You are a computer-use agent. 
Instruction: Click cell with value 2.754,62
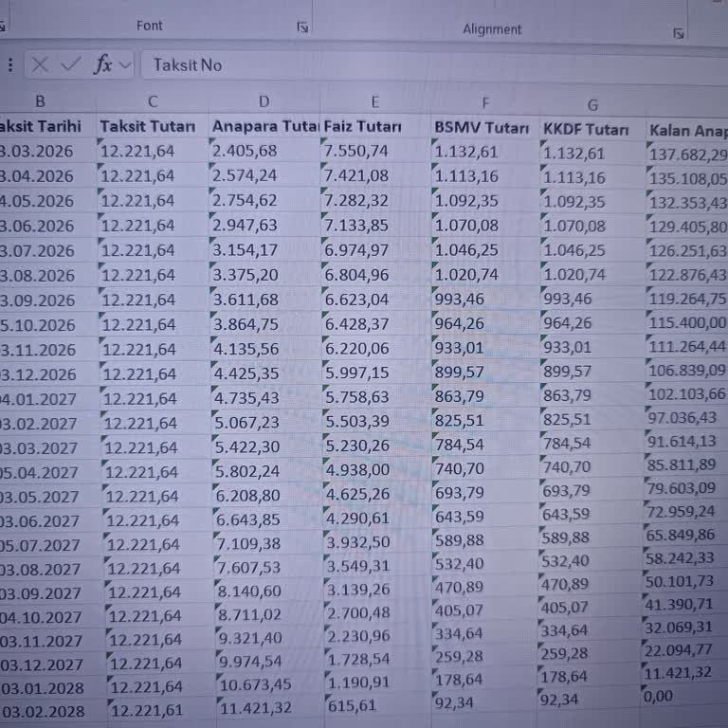point(264,200)
